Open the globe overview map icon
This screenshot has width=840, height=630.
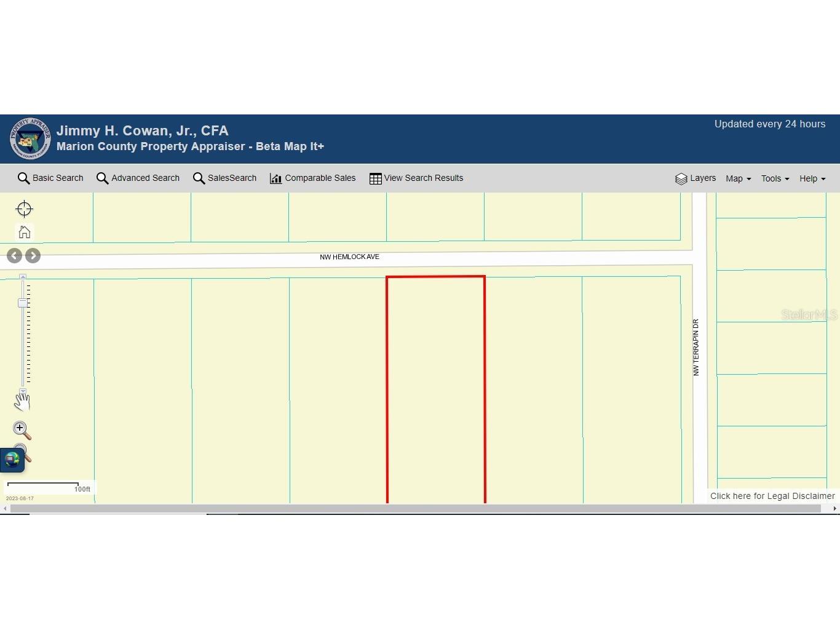point(12,460)
